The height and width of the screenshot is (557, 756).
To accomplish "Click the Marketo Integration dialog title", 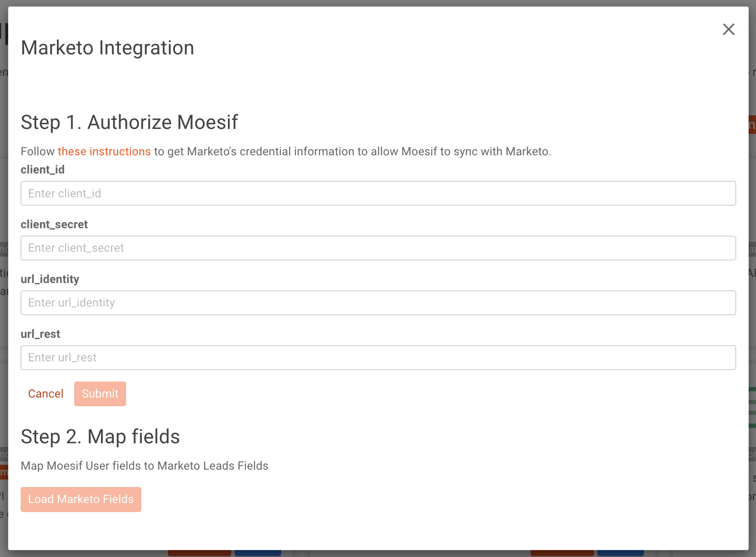I will [x=107, y=48].
